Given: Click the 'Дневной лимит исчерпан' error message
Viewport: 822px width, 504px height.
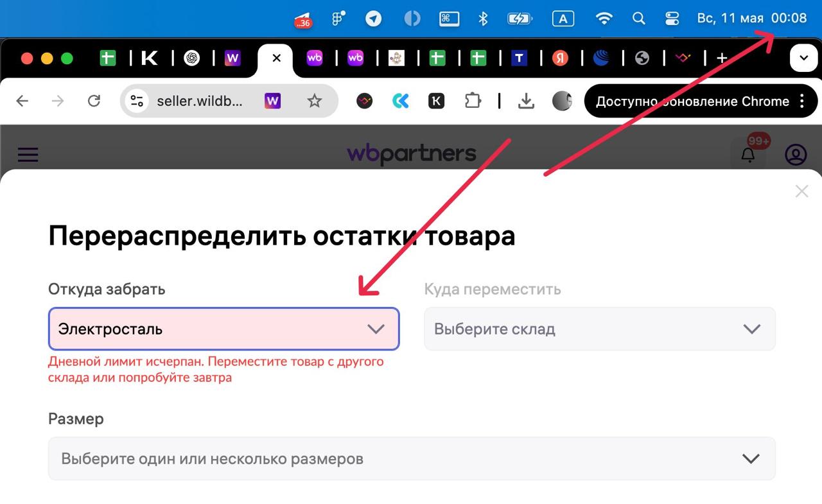Looking at the screenshot, I should [216, 369].
